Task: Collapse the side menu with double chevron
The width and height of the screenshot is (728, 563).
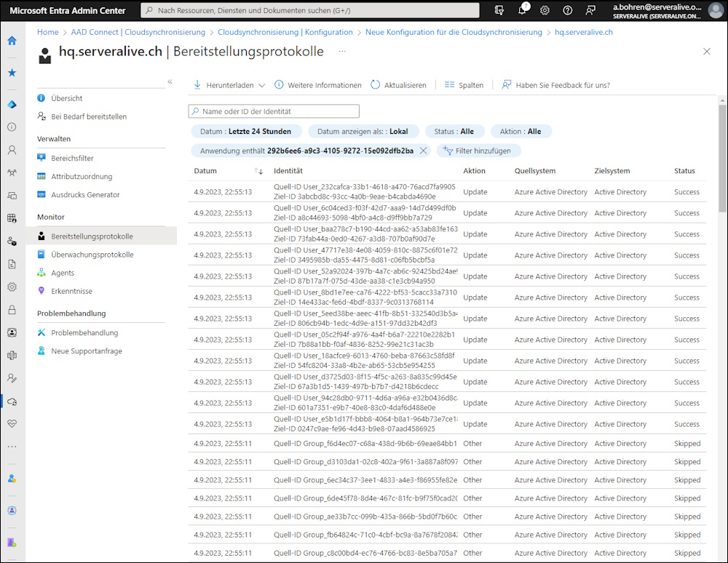Action: 170,81
